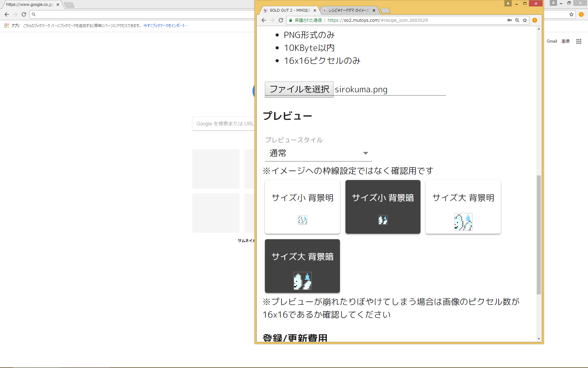This screenshot has height=368, width=588.
Task: Open the zoom magnifier icon in address bar
Action: [x=517, y=20]
